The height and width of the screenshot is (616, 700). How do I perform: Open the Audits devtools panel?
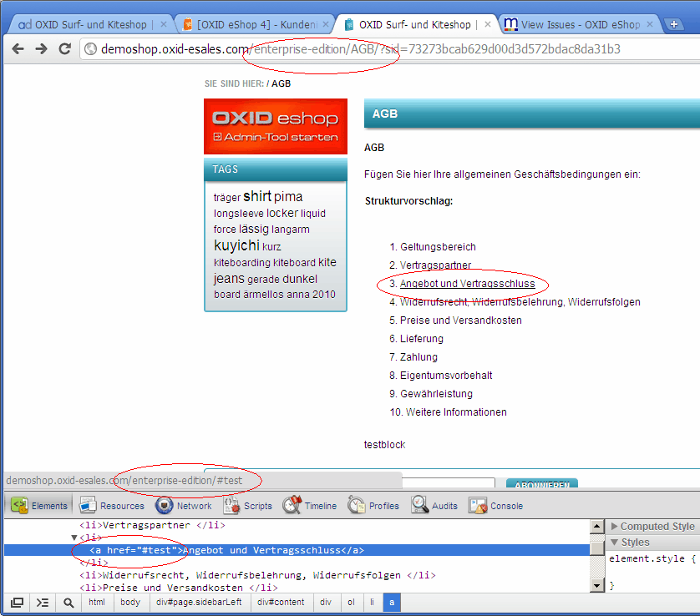pyautogui.click(x=434, y=505)
